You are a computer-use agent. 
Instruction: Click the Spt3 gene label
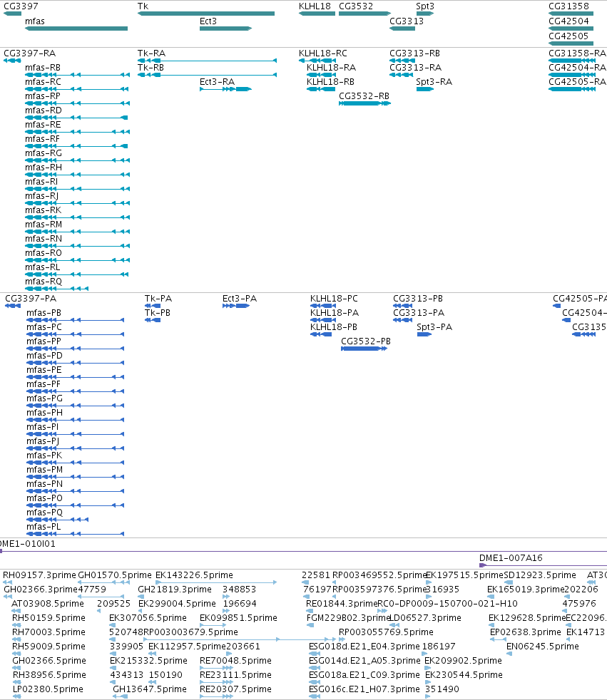[x=425, y=6]
